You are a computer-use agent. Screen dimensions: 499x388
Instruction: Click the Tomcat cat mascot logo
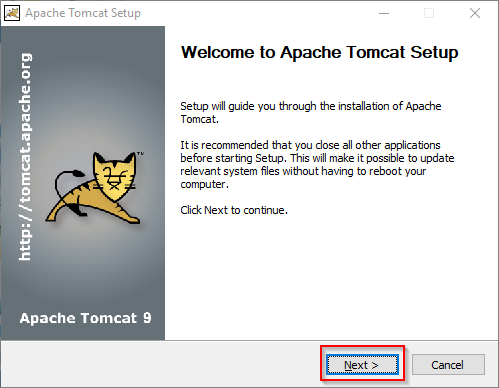95,188
